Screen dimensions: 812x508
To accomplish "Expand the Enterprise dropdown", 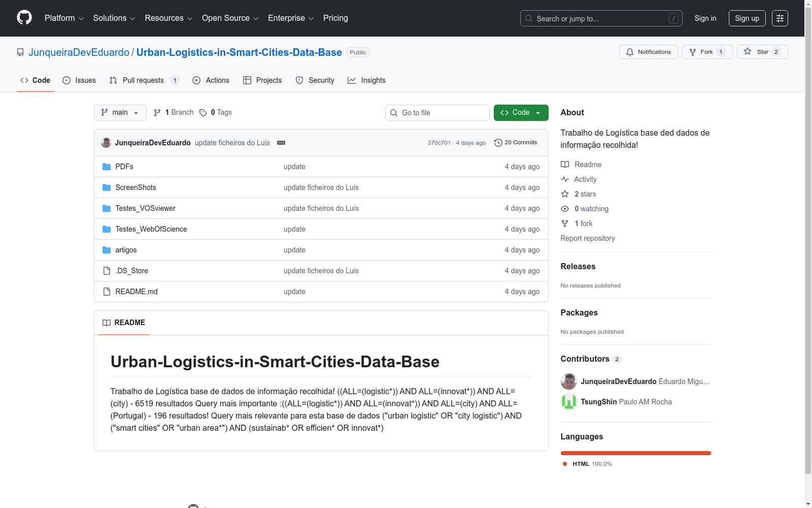I will 291,18.
